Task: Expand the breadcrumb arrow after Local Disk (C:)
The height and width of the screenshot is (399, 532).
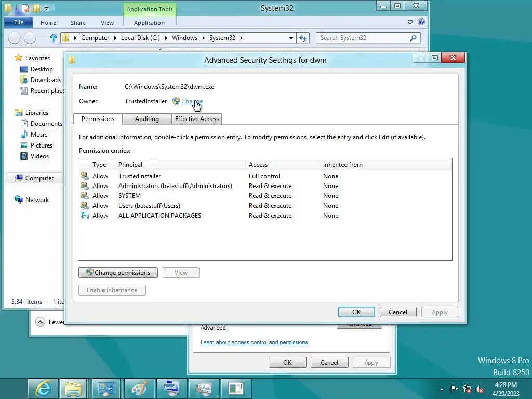Action: pos(166,38)
